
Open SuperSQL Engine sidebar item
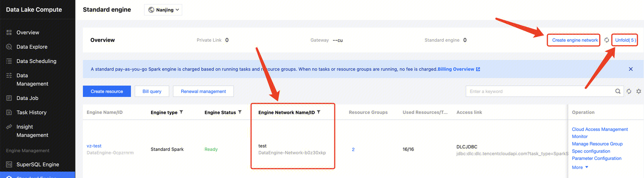click(x=38, y=165)
